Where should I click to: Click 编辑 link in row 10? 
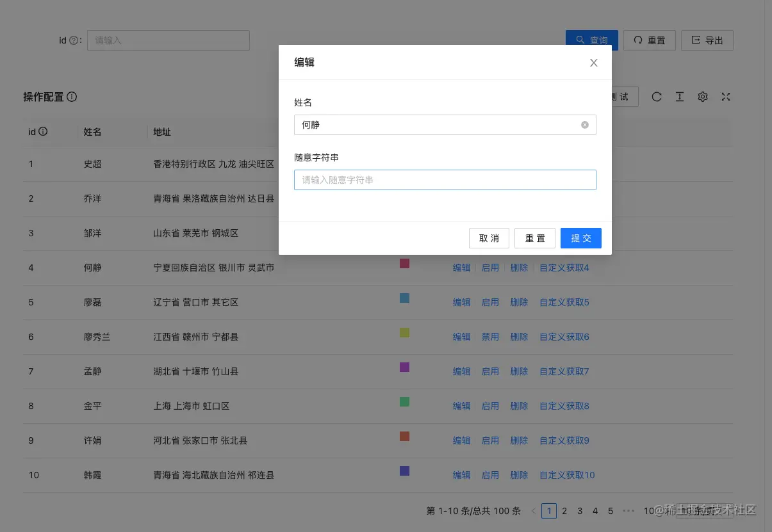click(x=461, y=475)
